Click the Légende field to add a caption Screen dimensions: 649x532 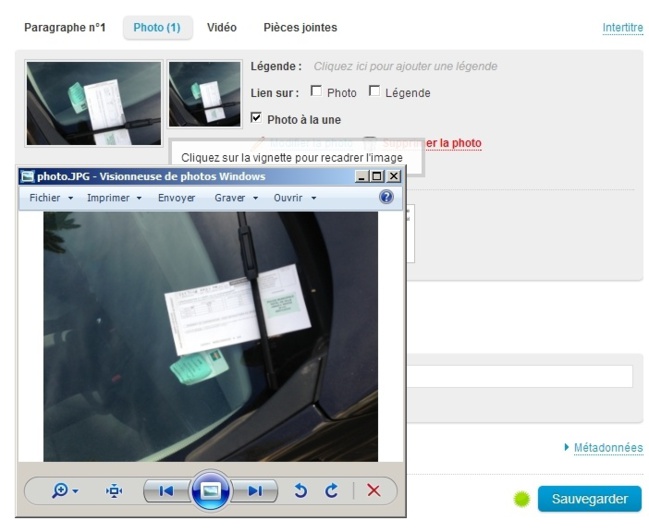coord(405,67)
